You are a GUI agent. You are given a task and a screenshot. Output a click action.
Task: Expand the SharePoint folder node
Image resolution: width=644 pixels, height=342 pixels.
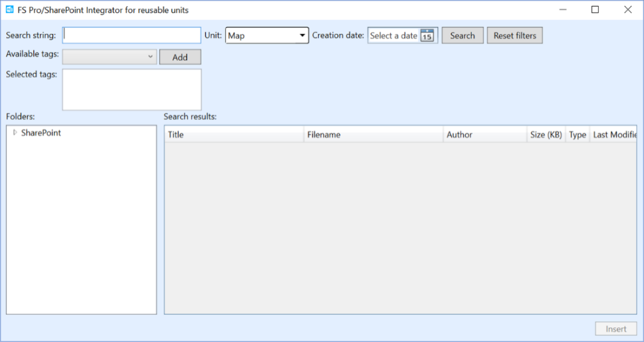point(15,132)
